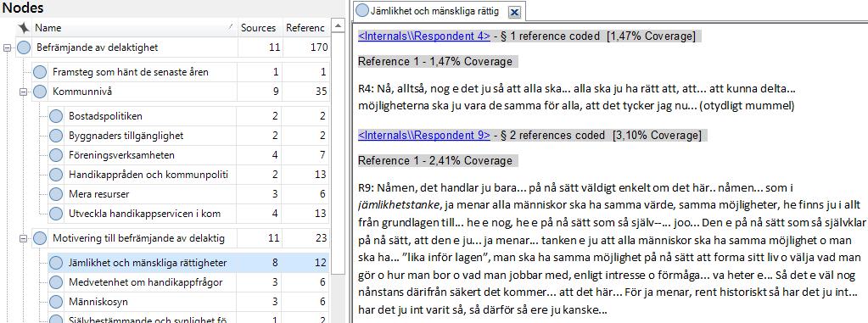Screen dimensions: 868x323
Task: Select the Människosyn node
Action: point(188,302)
